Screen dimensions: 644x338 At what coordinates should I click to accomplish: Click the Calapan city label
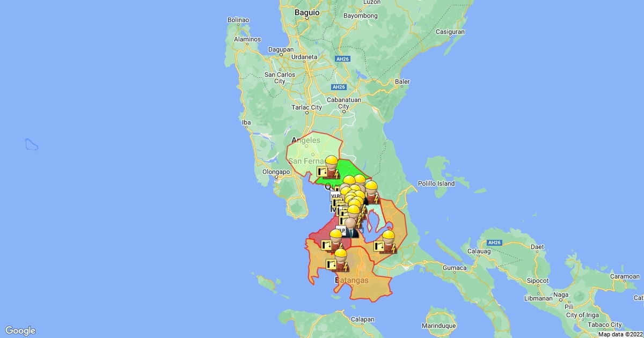(x=362, y=319)
